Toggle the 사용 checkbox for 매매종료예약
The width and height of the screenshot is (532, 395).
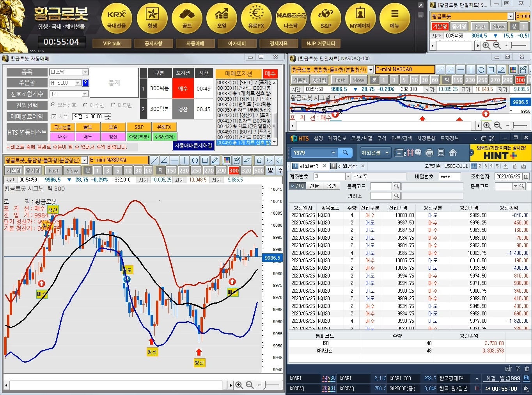54,116
